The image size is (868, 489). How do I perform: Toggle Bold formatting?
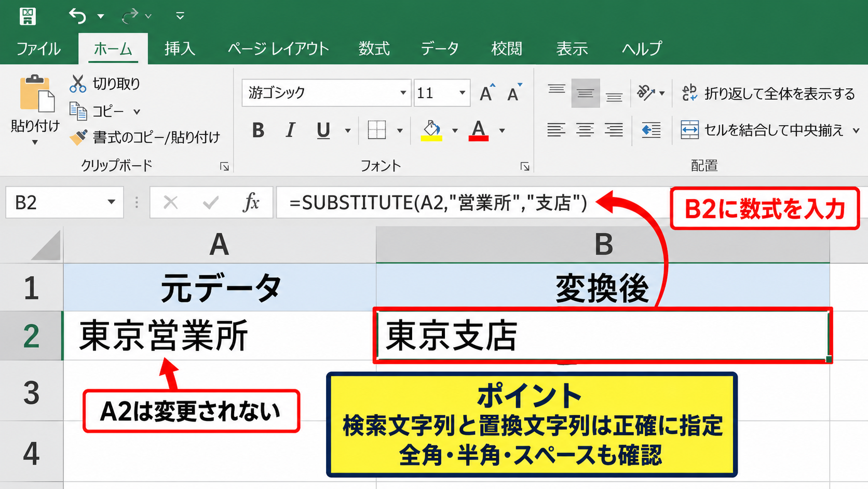[258, 130]
